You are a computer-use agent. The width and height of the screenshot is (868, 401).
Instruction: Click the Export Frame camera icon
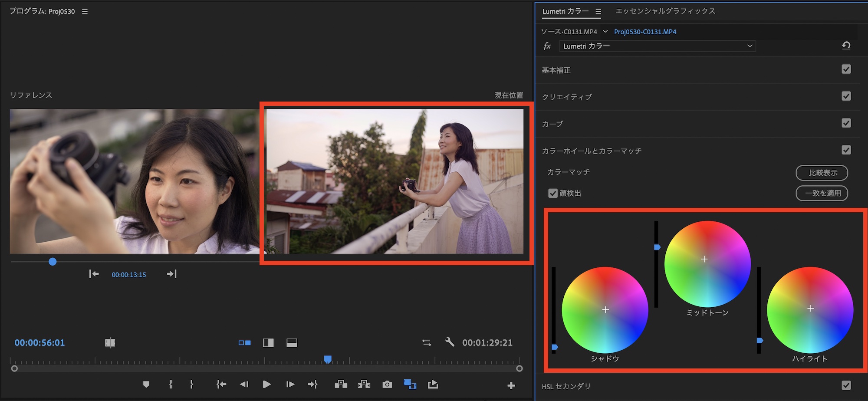[387, 385]
